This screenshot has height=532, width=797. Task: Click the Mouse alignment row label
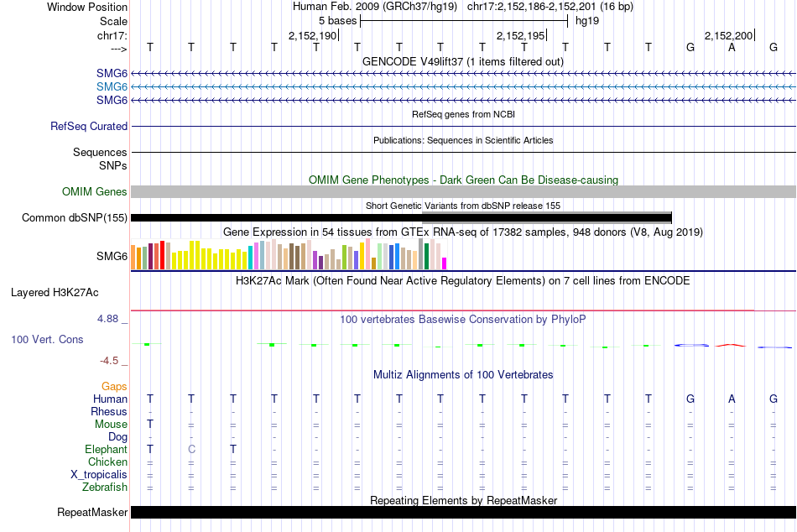coord(112,425)
